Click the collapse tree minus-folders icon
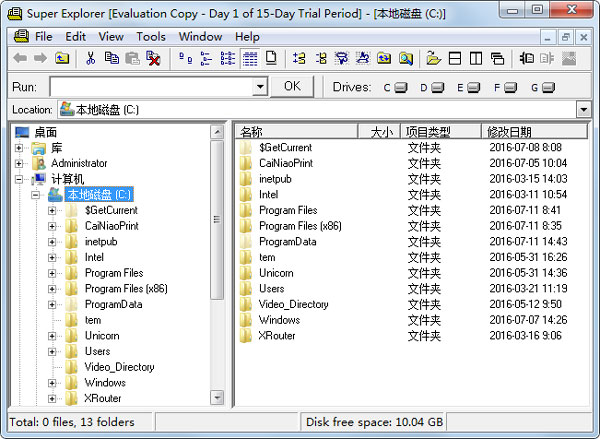The height and width of the screenshot is (439, 600). (x=321, y=59)
